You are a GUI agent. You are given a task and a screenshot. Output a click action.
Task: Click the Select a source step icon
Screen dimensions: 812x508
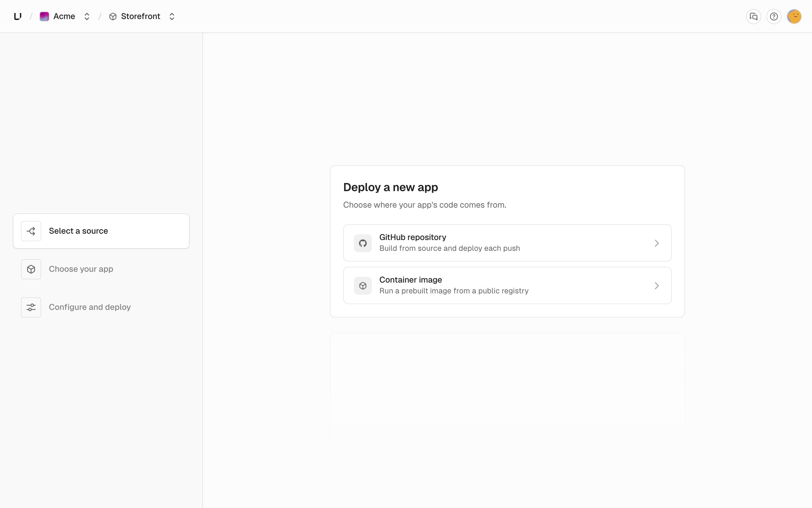[31, 231]
